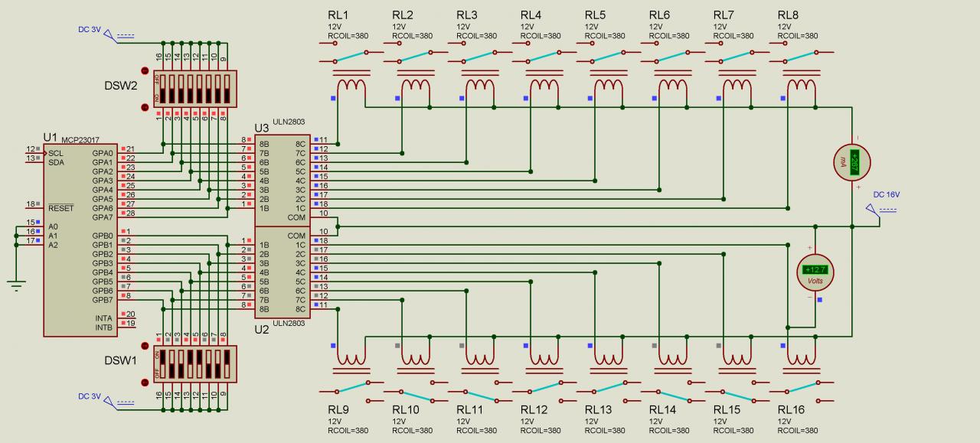
Task: Click the RCOIL=380 text under RL8
Action: pos(798,36)
